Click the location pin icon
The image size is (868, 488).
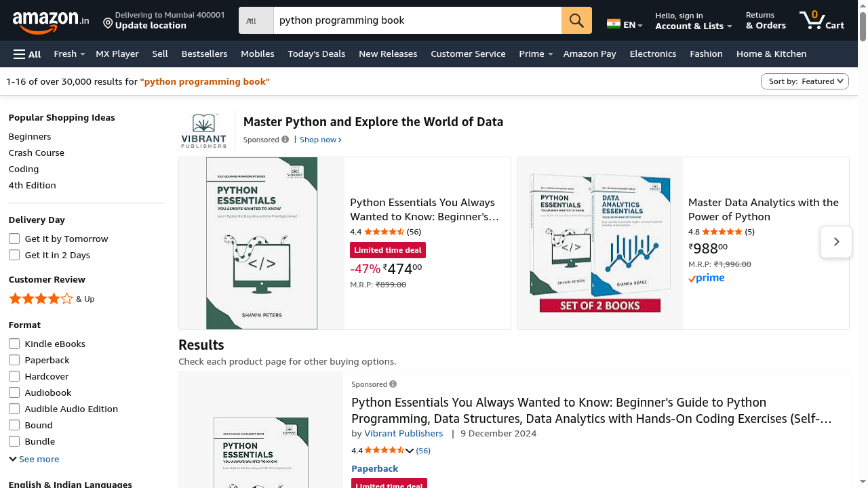click(108, 24)
